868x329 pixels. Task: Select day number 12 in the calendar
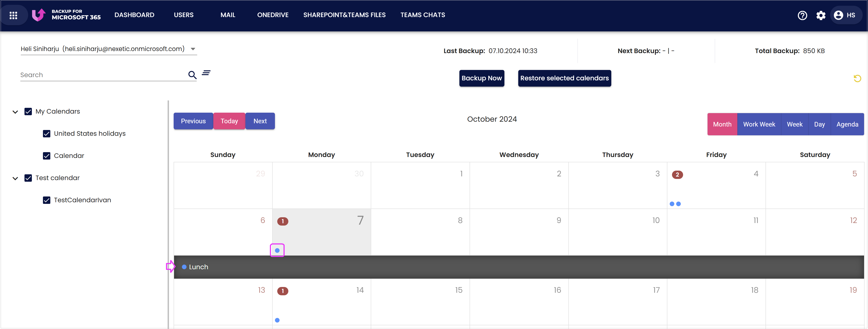853,220
